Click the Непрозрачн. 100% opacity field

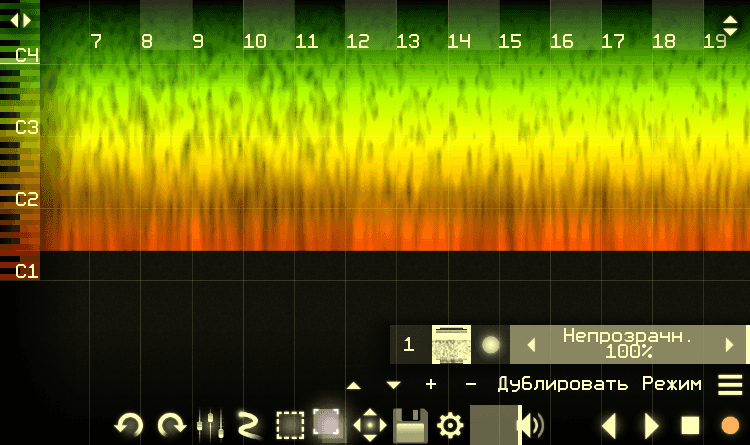628,345
